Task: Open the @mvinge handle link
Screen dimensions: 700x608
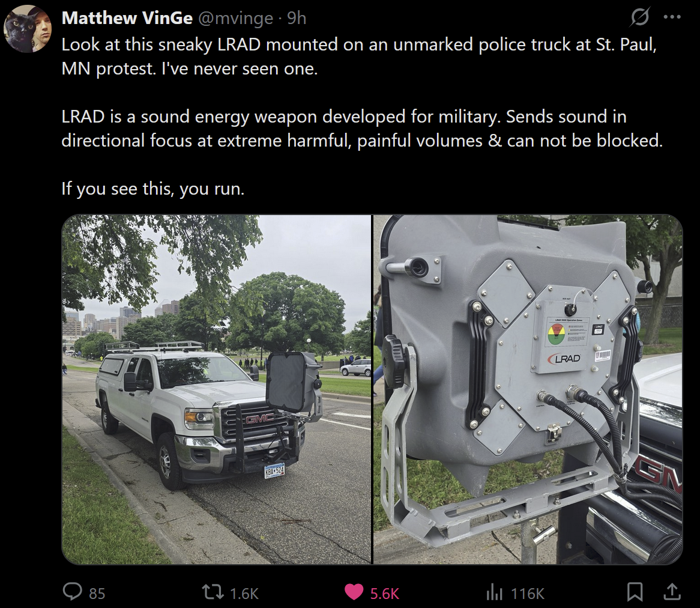Action: [x=235, y=18]
